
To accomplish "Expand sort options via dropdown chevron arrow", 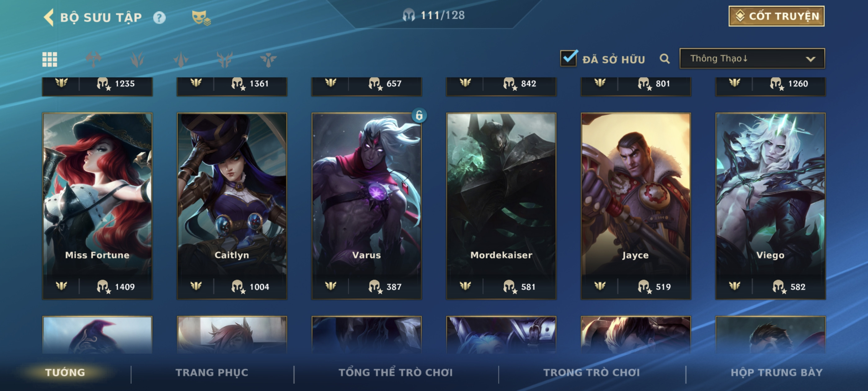I will tap(810, 59).
